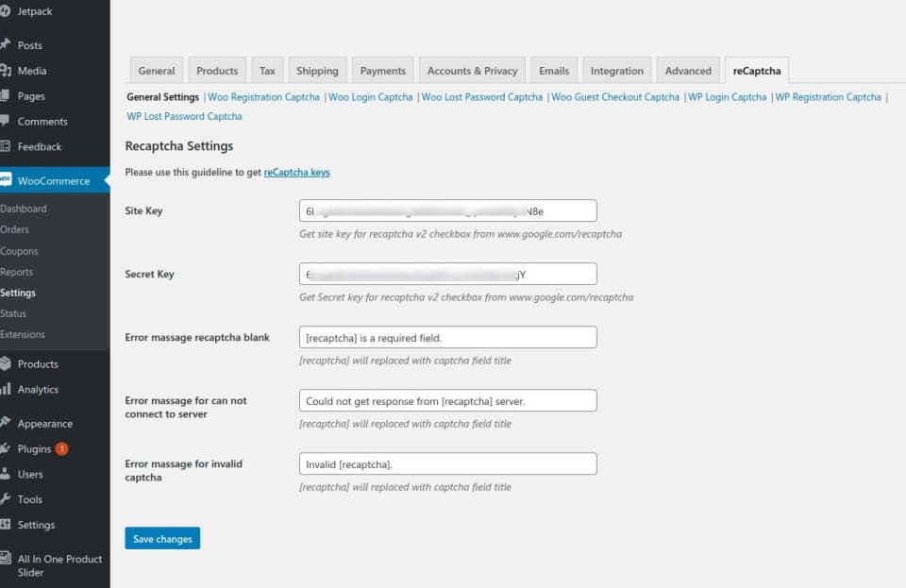Click the WooCommerce logo icon
The height and width of the screenshot is (588, 906).
tap(6, 179)
